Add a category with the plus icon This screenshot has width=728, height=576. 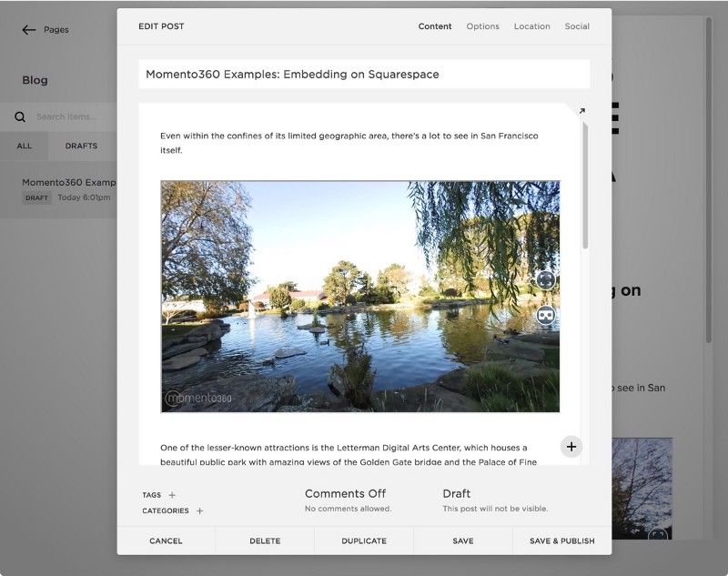pyautogui.click(x=199, y=510)
